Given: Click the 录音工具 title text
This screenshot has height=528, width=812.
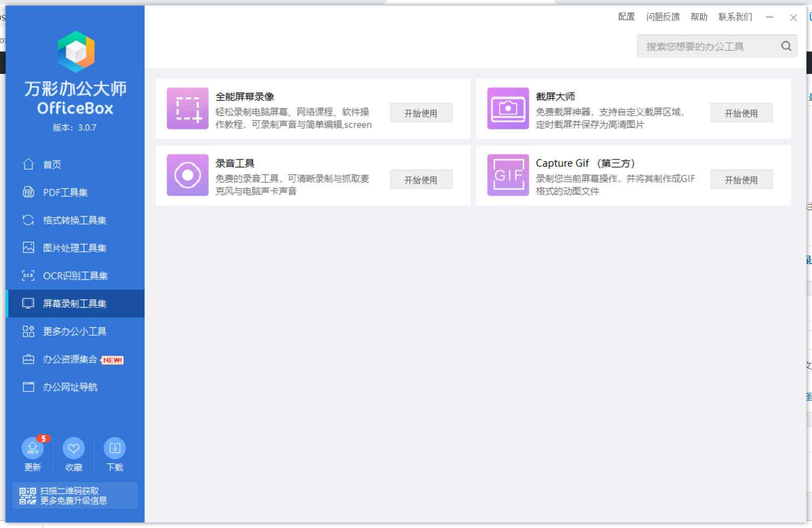Looking at the screenshot, I should coord(235,163).
